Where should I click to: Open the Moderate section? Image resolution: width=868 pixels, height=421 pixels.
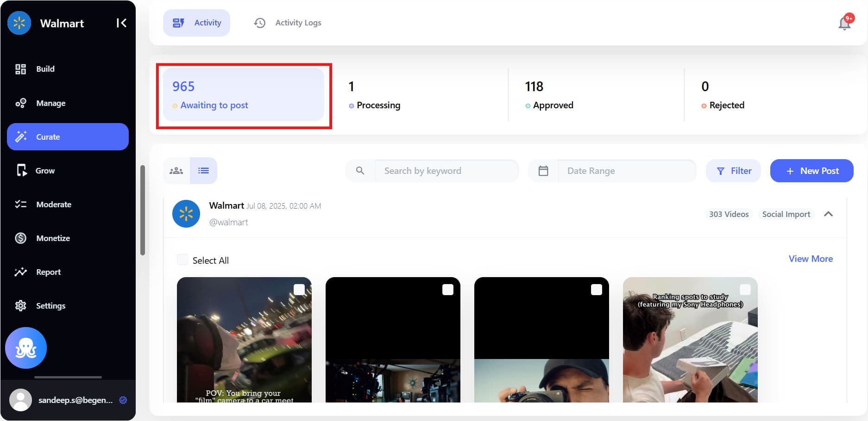tap(68, 204)
